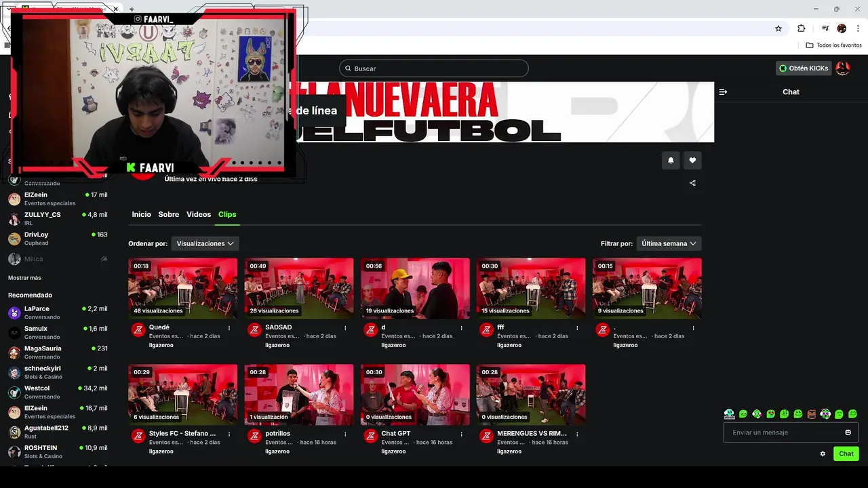
Task: Open DrivLoy channel in sidebar
Action: click(x=58, y=239)
